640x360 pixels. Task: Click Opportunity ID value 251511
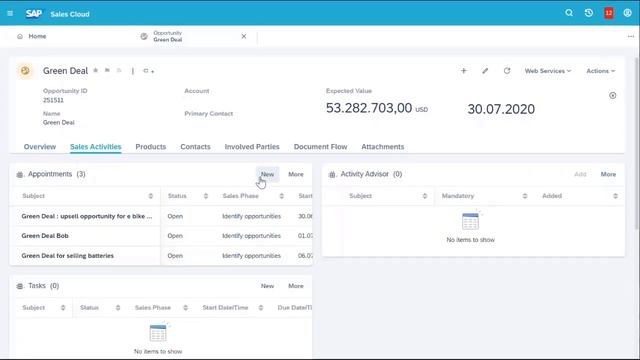(53, 100)
